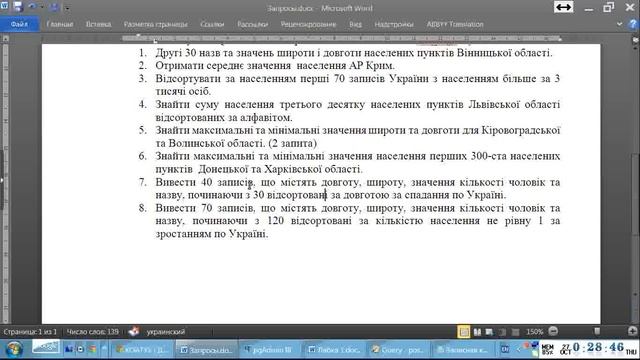This screenshot has height=360, width=640.
Task: Open the Рассылки ribbon tab
Action: 252,24
